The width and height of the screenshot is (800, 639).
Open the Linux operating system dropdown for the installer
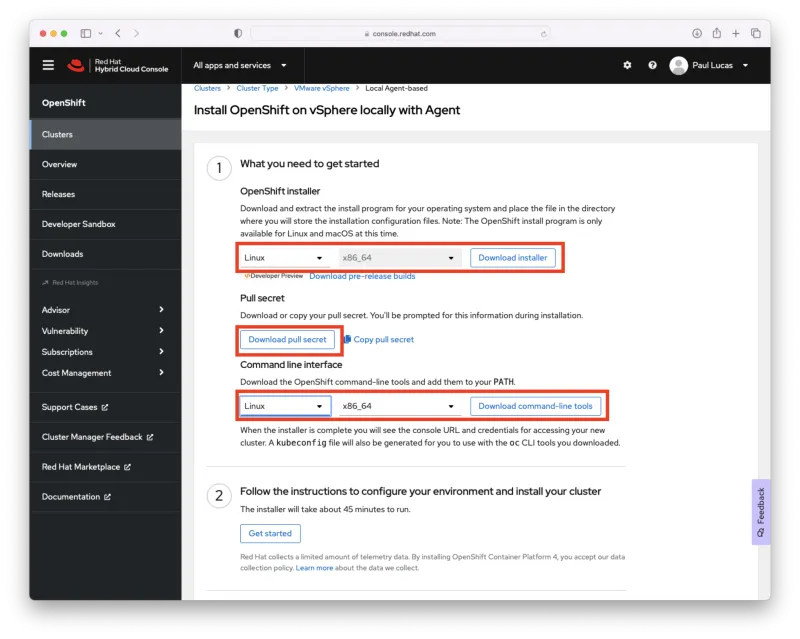(x=287, y=257)
